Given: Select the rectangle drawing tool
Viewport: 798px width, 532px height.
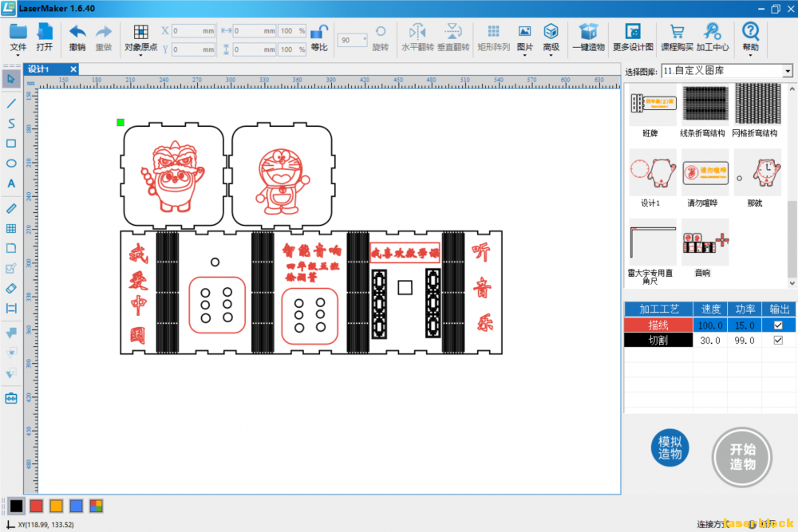Looking at the screenshot, I should (11, 144).
